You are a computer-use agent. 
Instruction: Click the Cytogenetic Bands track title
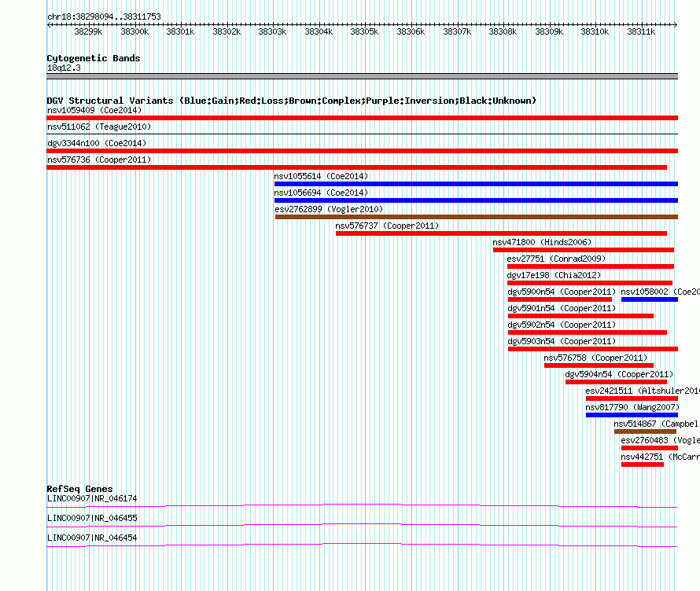(x=94, y=58)
